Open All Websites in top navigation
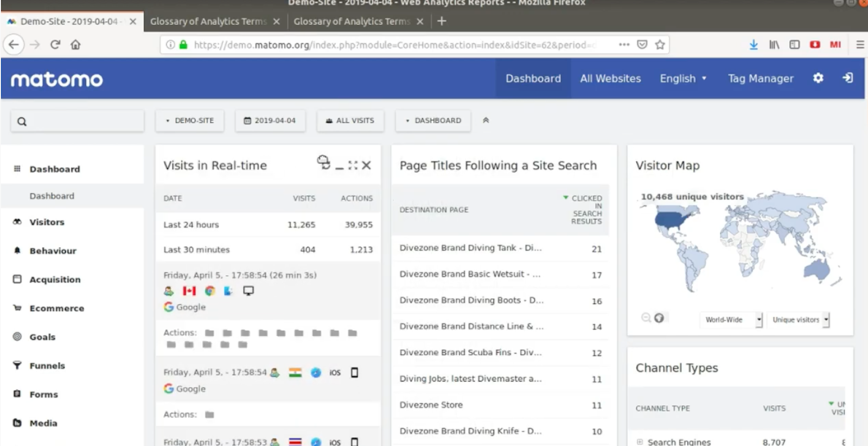The width and height of the screenshot is (868, 446). pos(610,79)
